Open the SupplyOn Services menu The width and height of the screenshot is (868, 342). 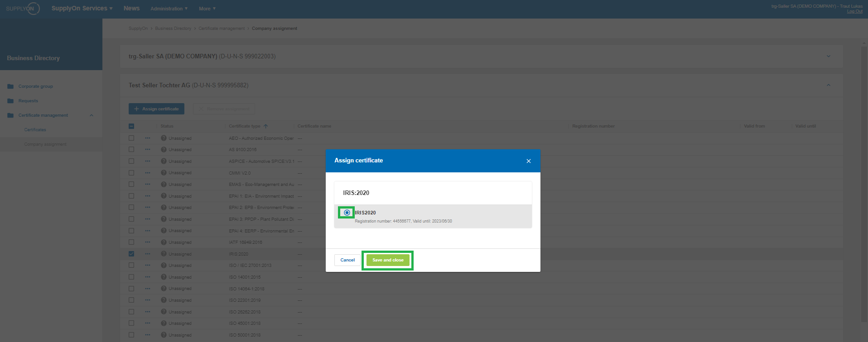click(82, 8)
